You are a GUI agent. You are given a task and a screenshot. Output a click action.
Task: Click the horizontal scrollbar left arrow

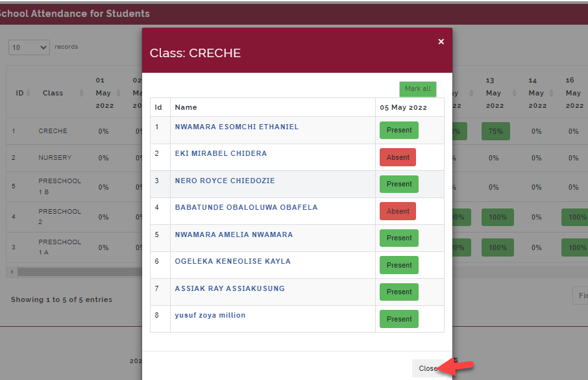pos(12,272)
